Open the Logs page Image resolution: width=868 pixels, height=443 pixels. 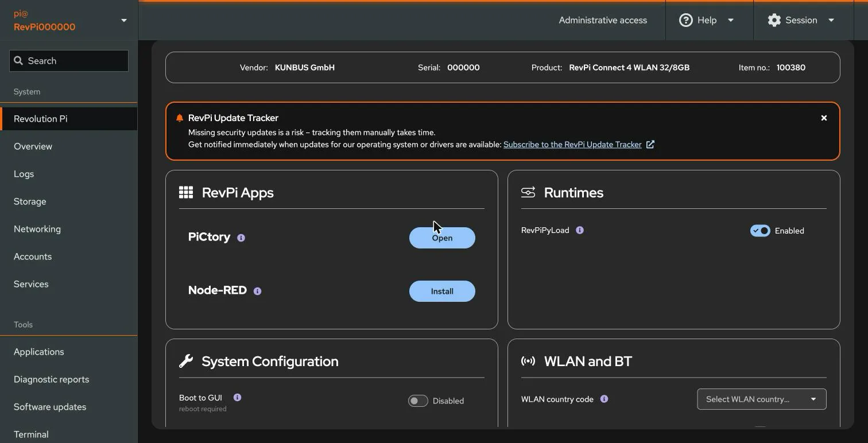[x=69, y=174]
